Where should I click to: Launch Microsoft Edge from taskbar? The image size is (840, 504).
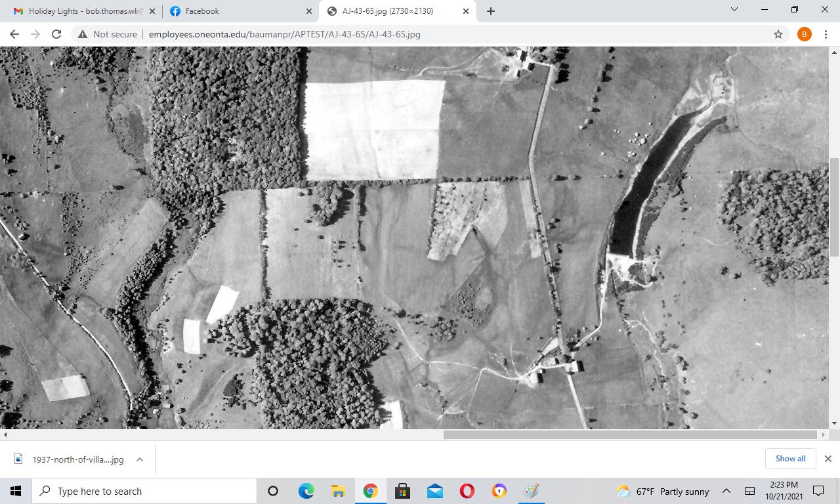point(306,491)
